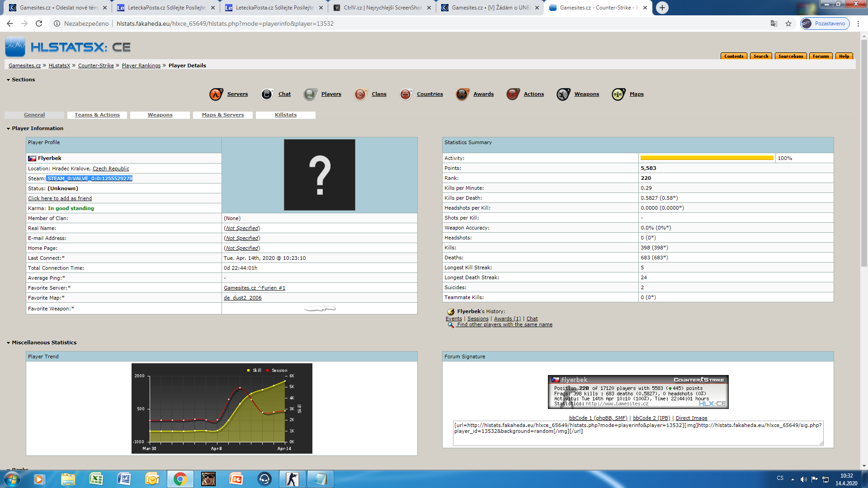Open the Teams & Actions tab
Image resolution: width=868 pixels, height=488 pixels.
[97, 115]
